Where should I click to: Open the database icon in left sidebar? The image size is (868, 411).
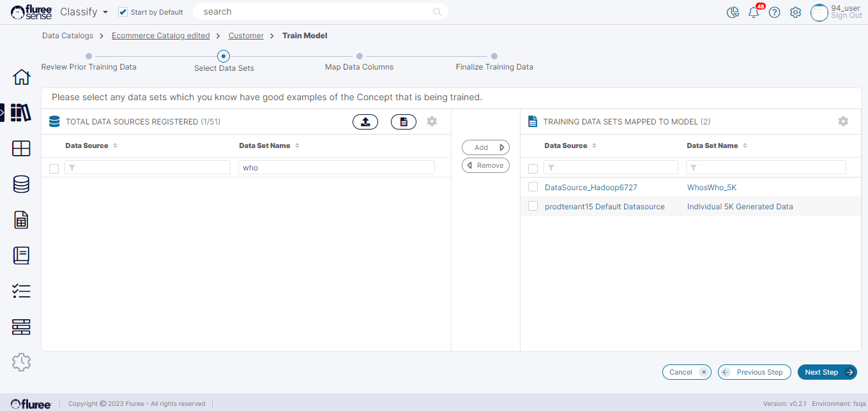tap(21, 184)
